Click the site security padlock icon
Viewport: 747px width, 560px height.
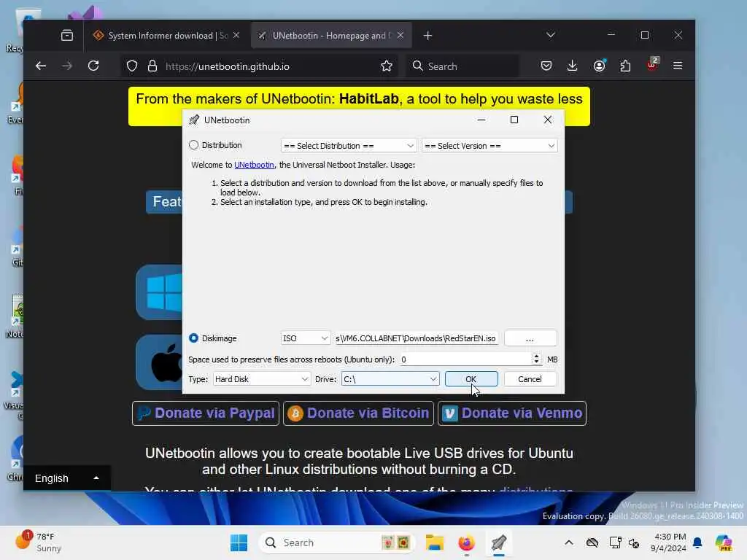tap(152, 66)
